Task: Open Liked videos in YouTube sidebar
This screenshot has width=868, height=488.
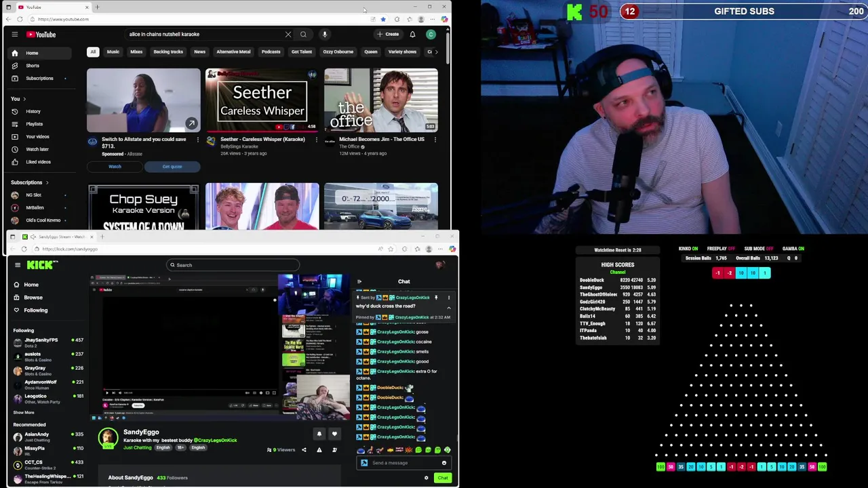Action: point(38,162)
